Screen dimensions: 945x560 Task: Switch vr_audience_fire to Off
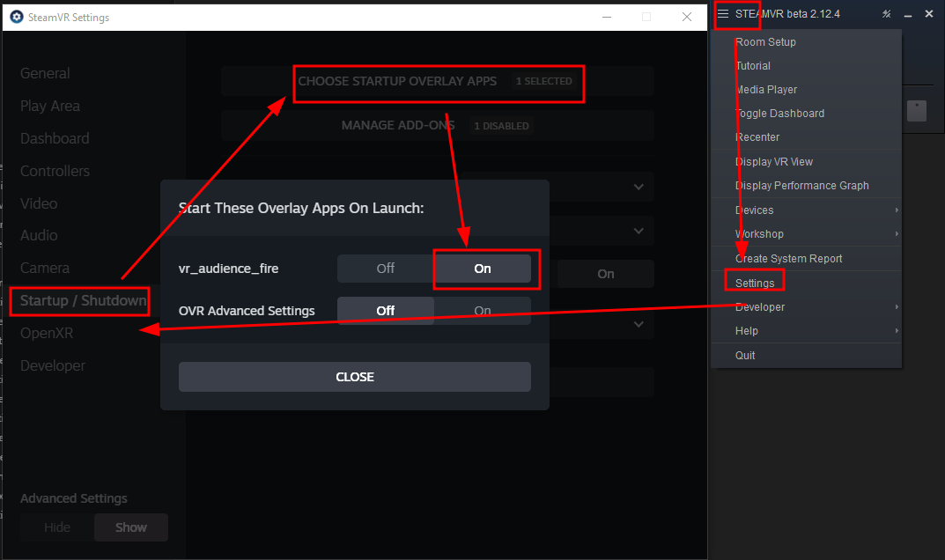coord(386,269)
